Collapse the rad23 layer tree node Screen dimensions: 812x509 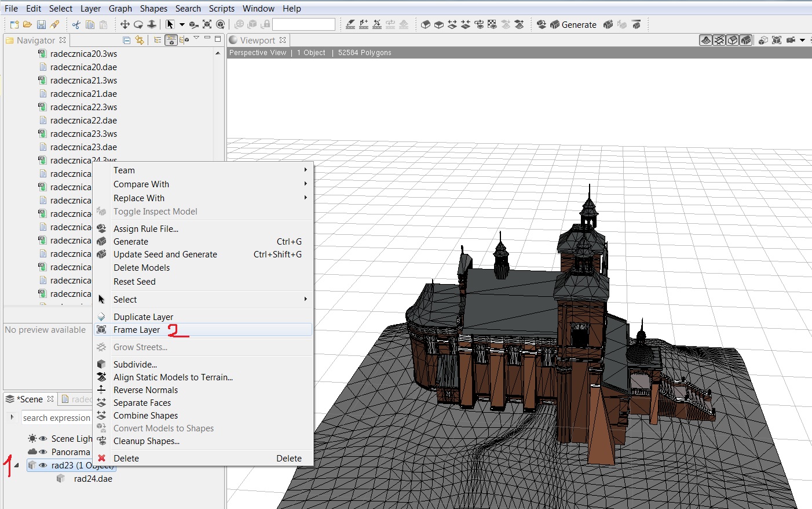click(16, 466)
